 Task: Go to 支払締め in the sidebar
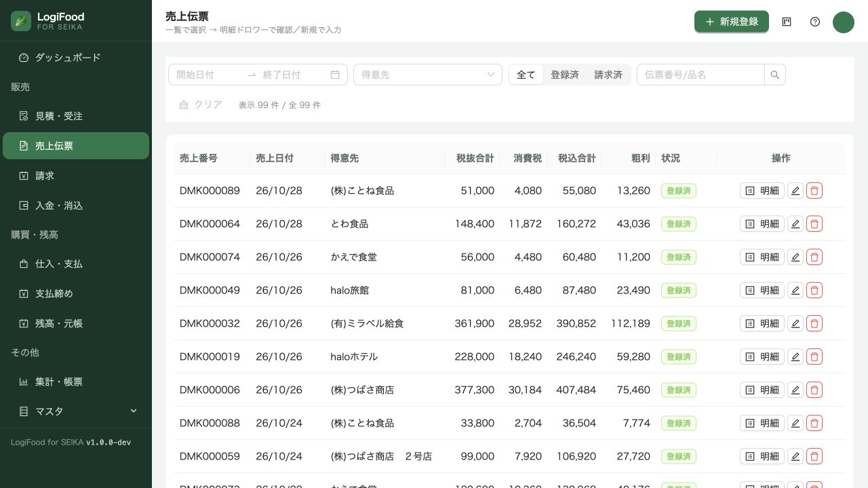coord(76,293)
